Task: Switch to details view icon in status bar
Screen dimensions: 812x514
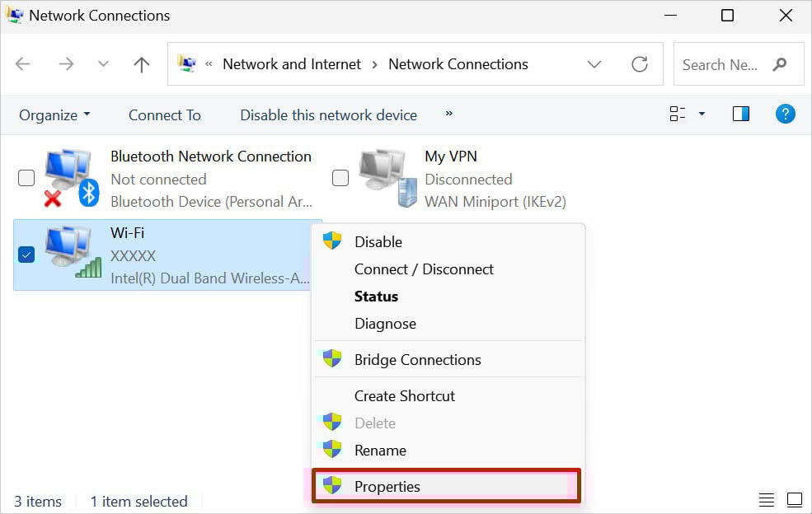Action: point(767,500)
